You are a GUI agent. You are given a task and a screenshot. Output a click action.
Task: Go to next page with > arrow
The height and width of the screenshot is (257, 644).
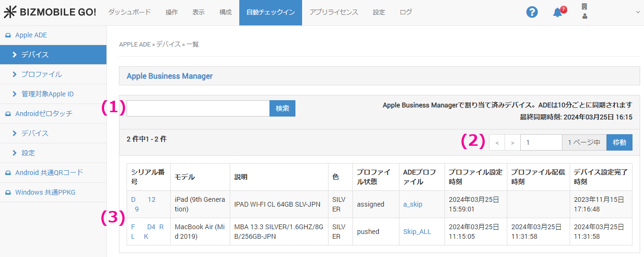(x=512, y=142)
